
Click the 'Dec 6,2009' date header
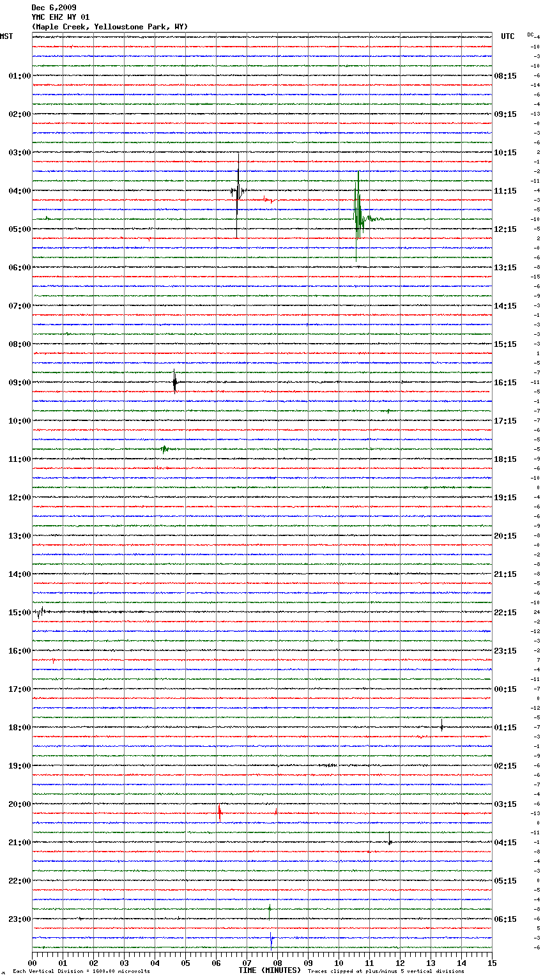point(54,8)
